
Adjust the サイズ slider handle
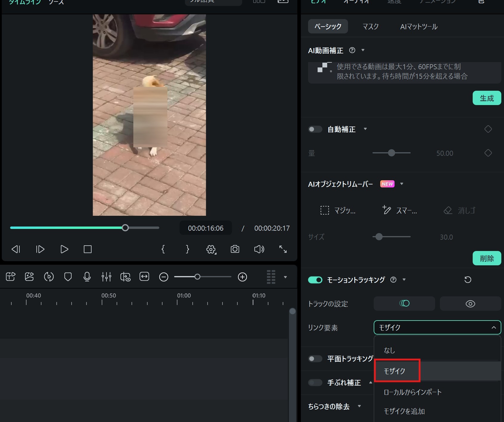[x=379, y=237]
